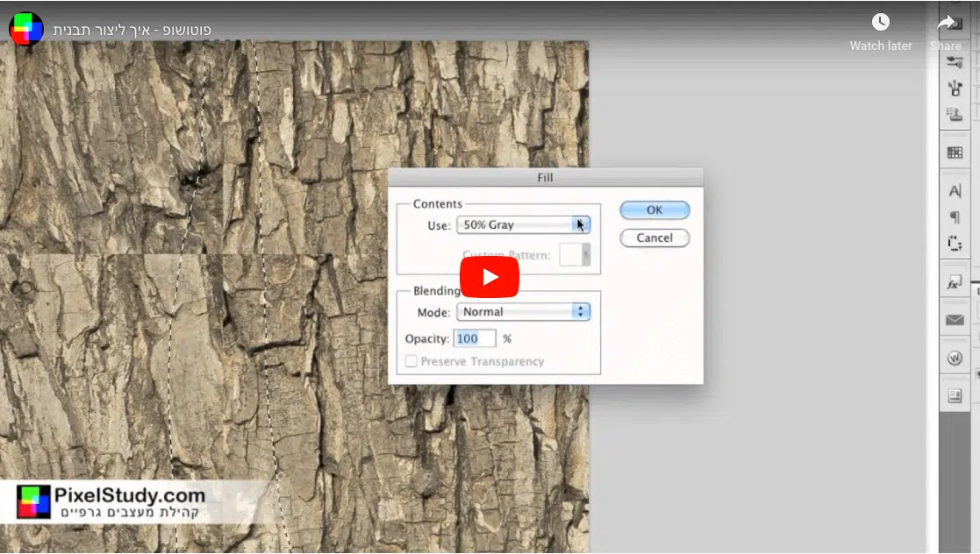Viewport: 980px width, 554px height.
Task: Click the circled W icon in dock
Action: click(x=955, y=359)
